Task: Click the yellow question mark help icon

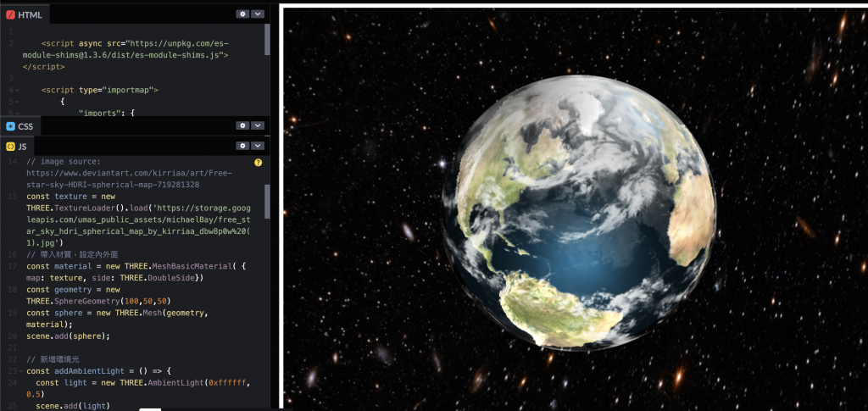Action: click(258, 163)
